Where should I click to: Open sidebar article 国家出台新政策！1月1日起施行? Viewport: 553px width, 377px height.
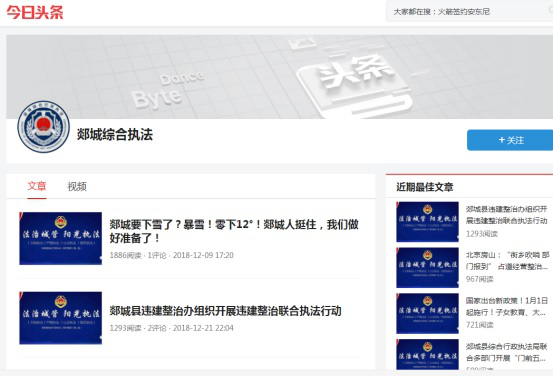(x=506, y=306)
